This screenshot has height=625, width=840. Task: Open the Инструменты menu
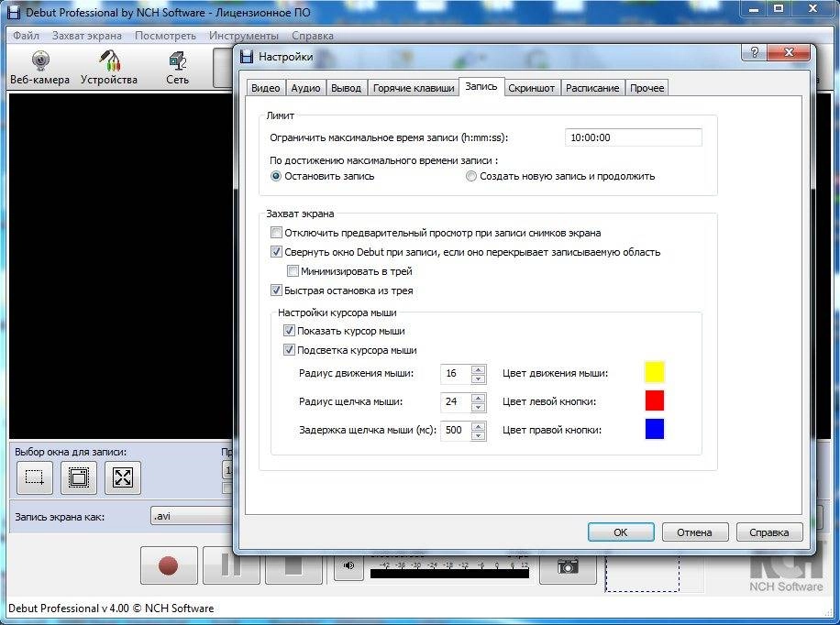pos(244,36)
